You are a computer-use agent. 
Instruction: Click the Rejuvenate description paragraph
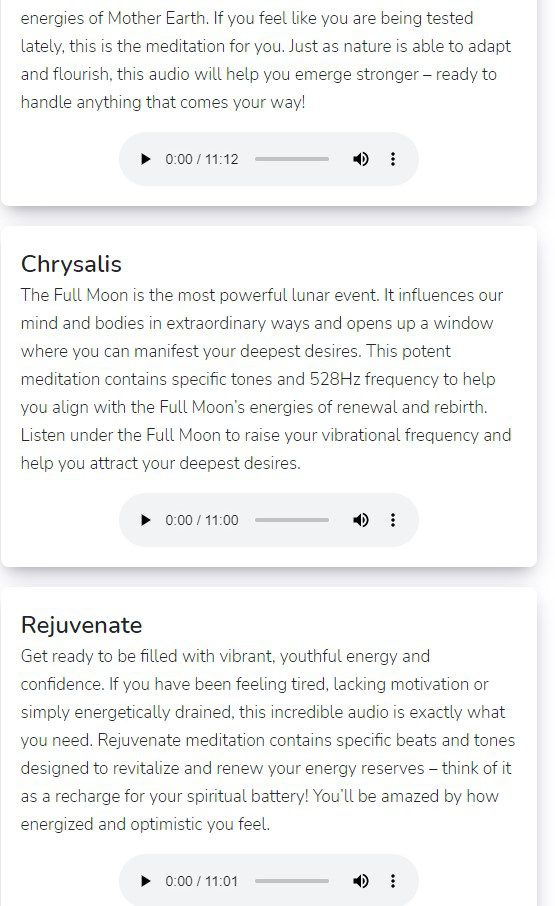(x=268, y=740)
